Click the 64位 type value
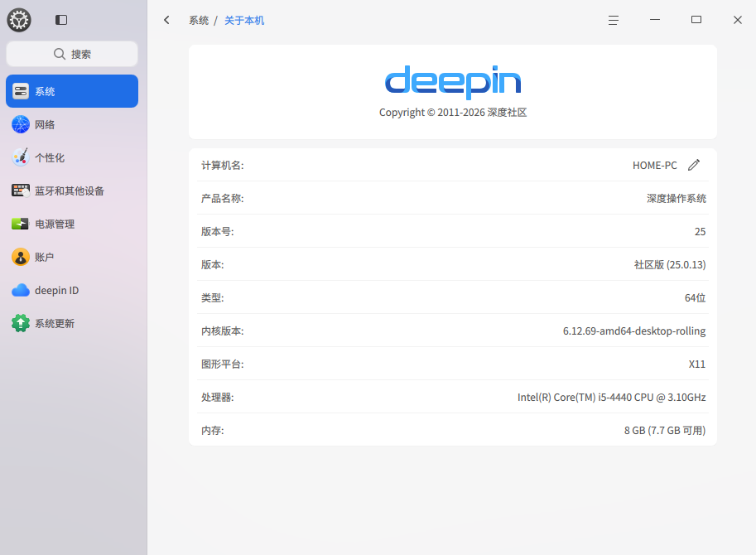The image size is (756, 555). click(x=696, y=298)
